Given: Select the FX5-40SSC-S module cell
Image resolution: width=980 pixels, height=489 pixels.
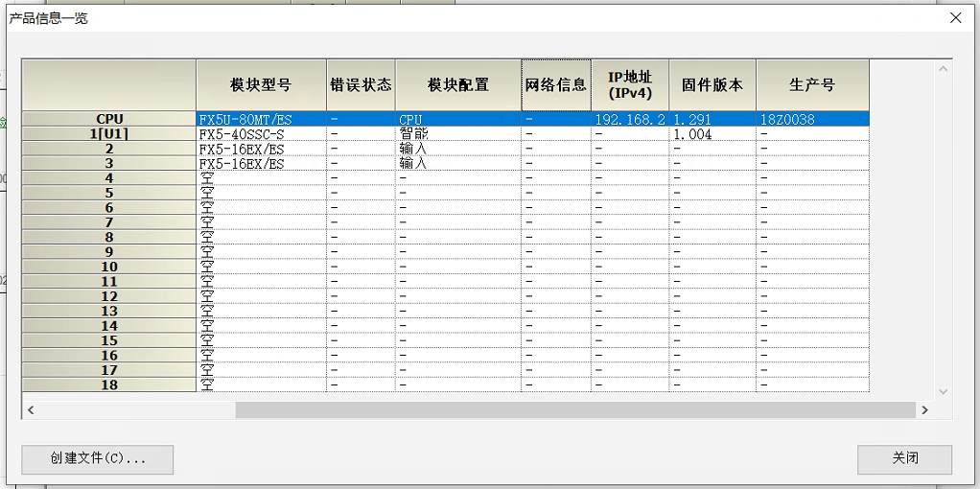Looking at the screenshot, I should [x=261, y=134].
